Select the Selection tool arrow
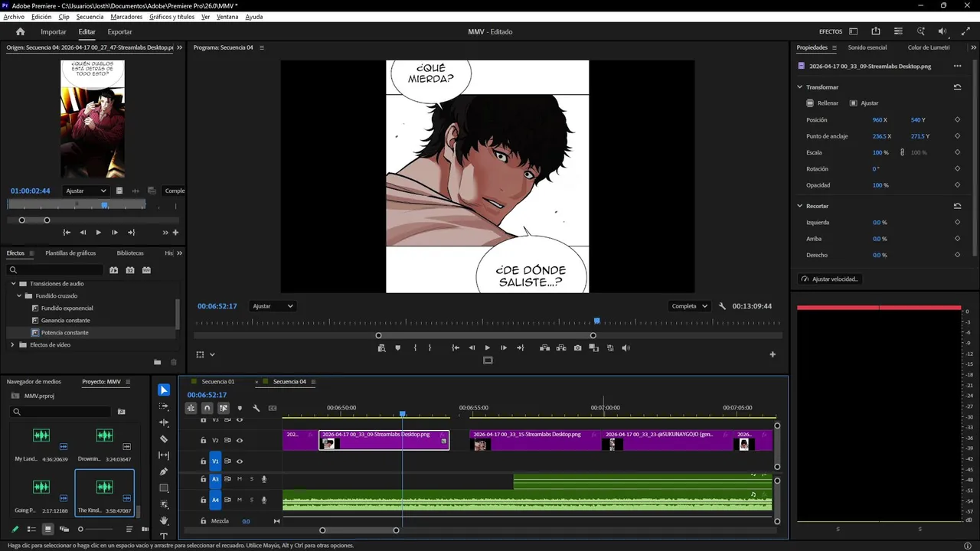 click(164, 390)
